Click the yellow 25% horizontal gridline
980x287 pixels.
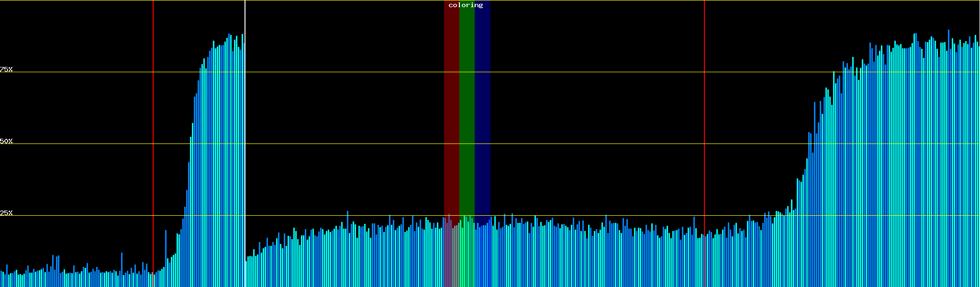pos(574,216)
